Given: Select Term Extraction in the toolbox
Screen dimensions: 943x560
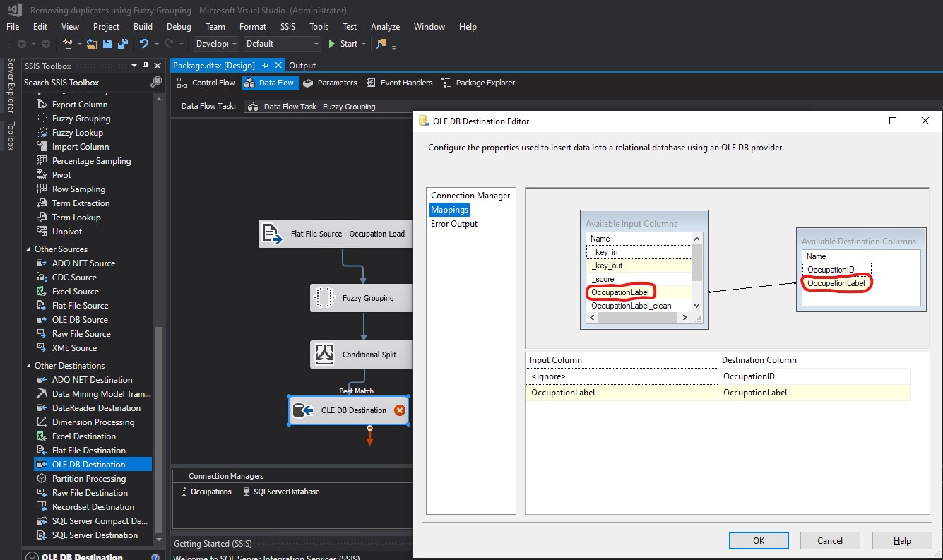Looking at the screenshot, I should (81, 203).
